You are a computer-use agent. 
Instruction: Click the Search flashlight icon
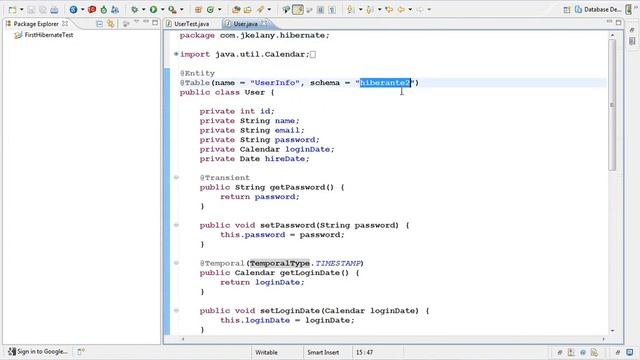pos(260,9)
